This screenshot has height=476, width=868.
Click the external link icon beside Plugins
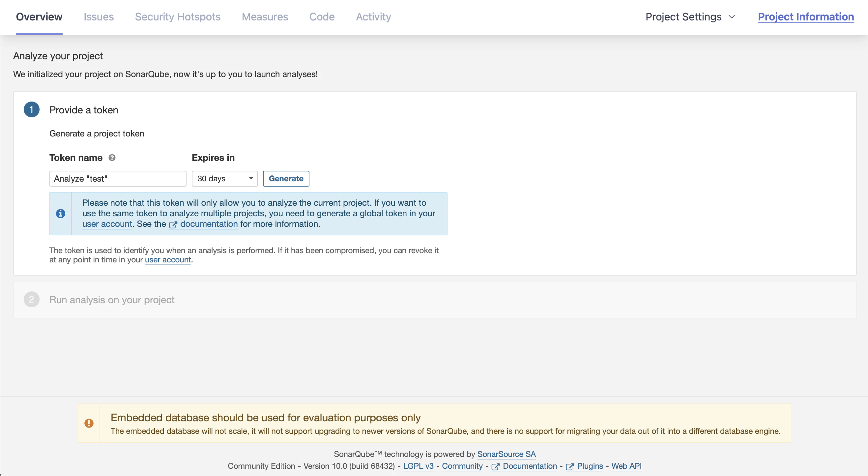(570, 466)
